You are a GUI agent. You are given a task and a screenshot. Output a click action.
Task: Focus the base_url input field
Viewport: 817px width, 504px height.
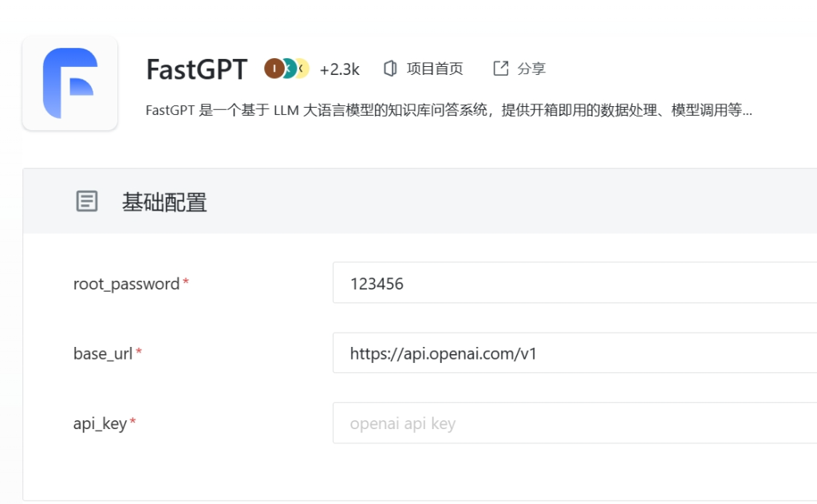coord(574,353)
